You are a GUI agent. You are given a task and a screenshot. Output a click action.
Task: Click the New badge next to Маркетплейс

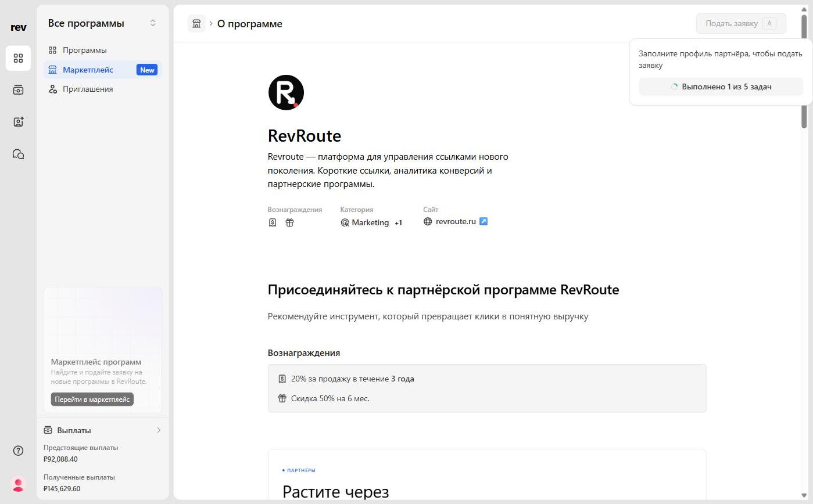coord(147,70)
